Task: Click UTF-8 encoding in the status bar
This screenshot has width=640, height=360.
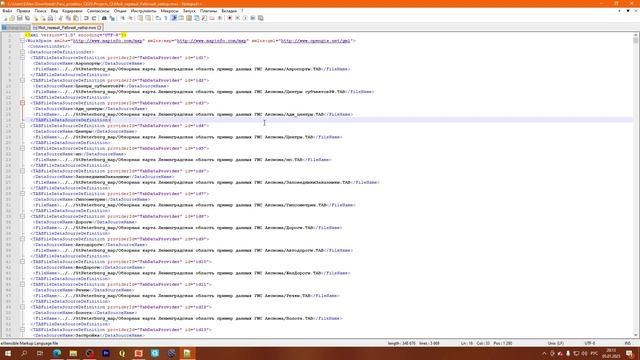Action: [x=590, y=343]
